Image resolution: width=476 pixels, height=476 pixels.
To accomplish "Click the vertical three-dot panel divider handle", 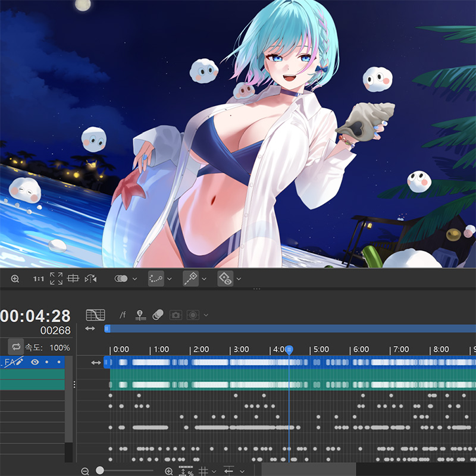I will pos(74,384).
